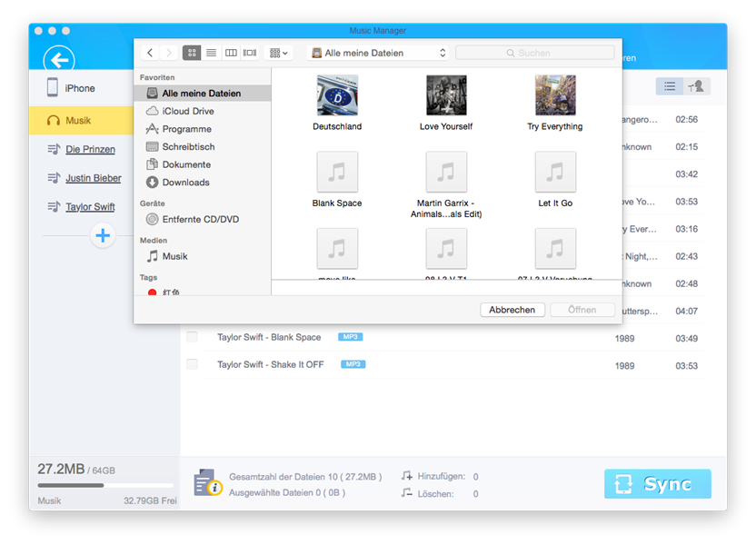Image resolution: width=756 pixels, height=545 pixels.
Task: Switch file dialog to column view
Action: coord(231,53)
